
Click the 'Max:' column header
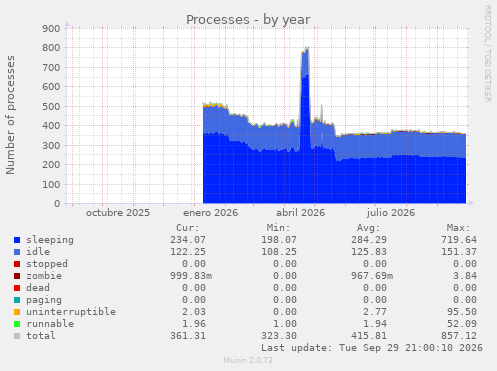[x=459, y=228]
